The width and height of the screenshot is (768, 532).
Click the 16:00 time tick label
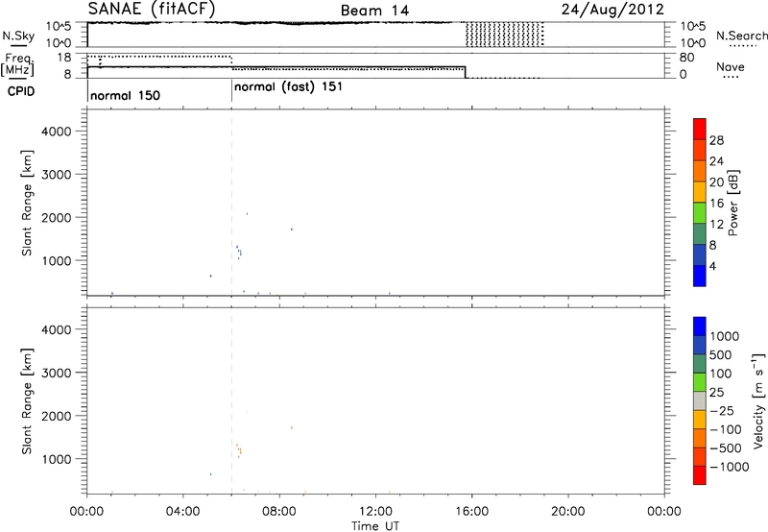point(471,512)
